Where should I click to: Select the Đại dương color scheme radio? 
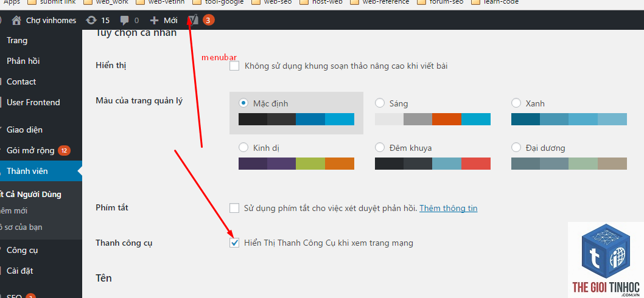click(x=516, y=147)
